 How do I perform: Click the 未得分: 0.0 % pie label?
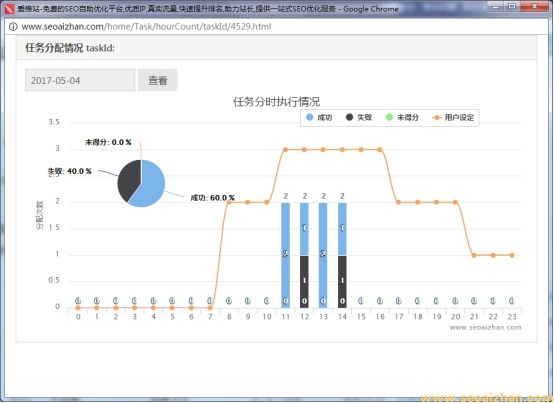point(108,142)
